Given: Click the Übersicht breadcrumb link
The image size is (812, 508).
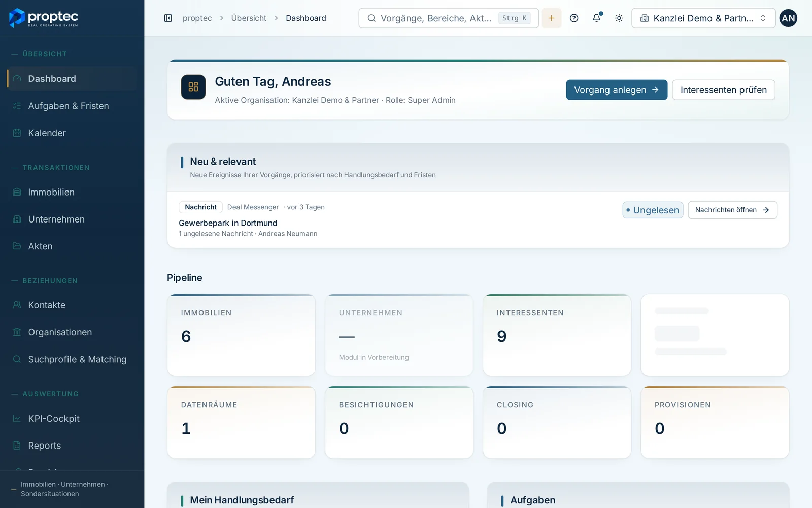Looking at the screenshot, I should click(x=249, y=18).
